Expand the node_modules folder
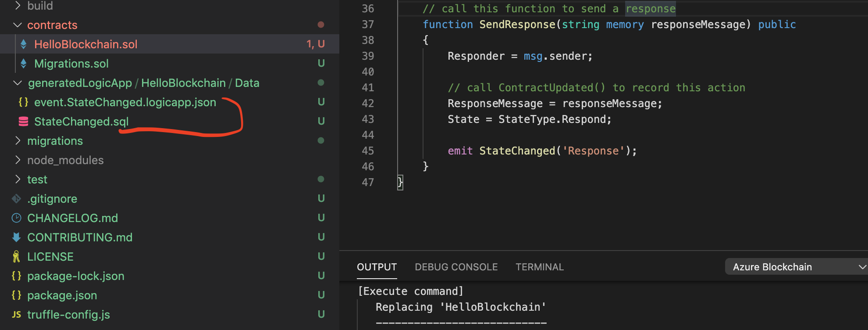868x330 pixels. point(18,160)
